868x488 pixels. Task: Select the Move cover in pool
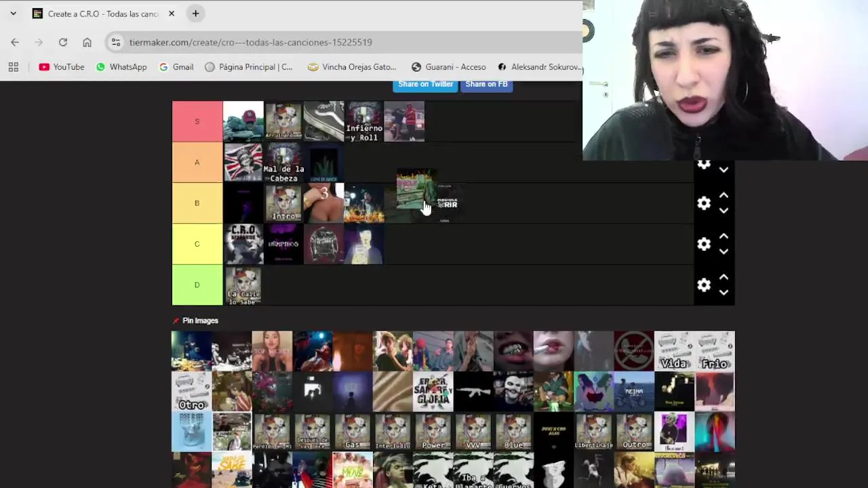tap(353, 470)
